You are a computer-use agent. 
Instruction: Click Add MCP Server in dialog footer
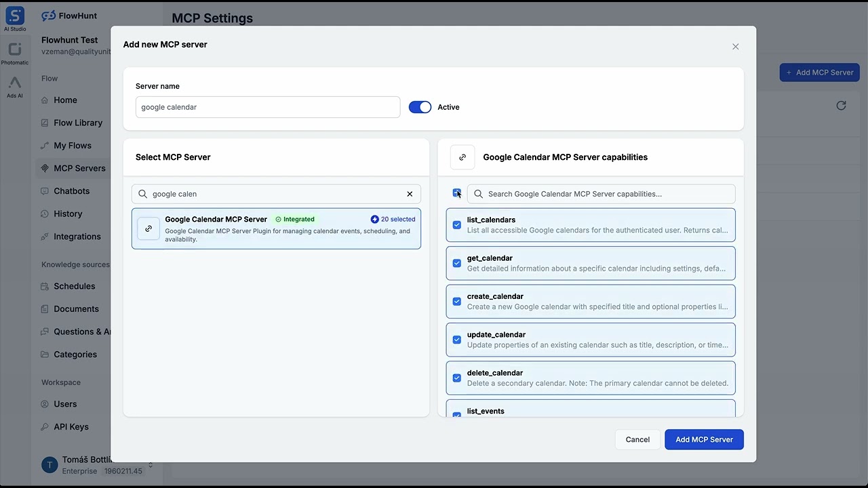704,440
